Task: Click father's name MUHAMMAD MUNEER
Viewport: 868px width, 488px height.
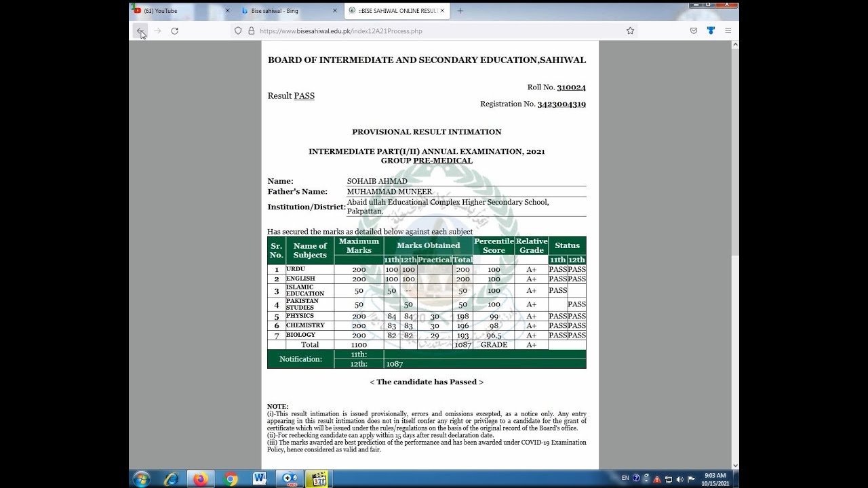Action: coord(389,192)
